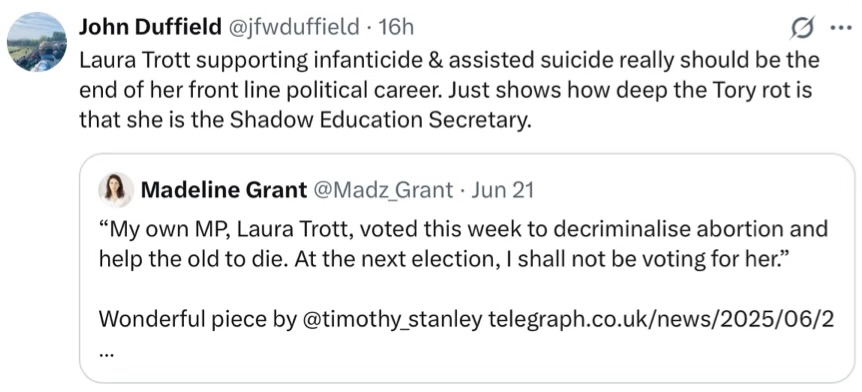Open the @Madz_Grant handle
The width and height of the screenshot is (862, 392).
[383, 191]
